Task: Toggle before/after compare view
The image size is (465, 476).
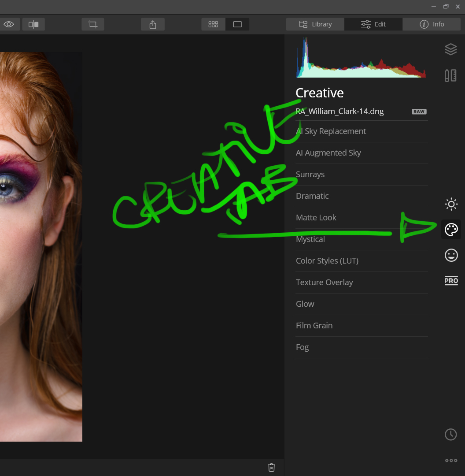Action: [33, 24]
